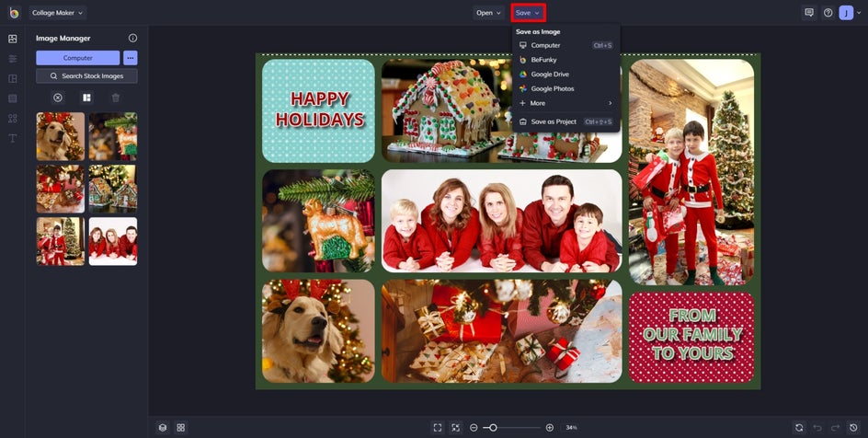Click the zoom out minus icon
The width and height of the screenshot is (868, 438).
pyautogui.click(x=474, y=428)
